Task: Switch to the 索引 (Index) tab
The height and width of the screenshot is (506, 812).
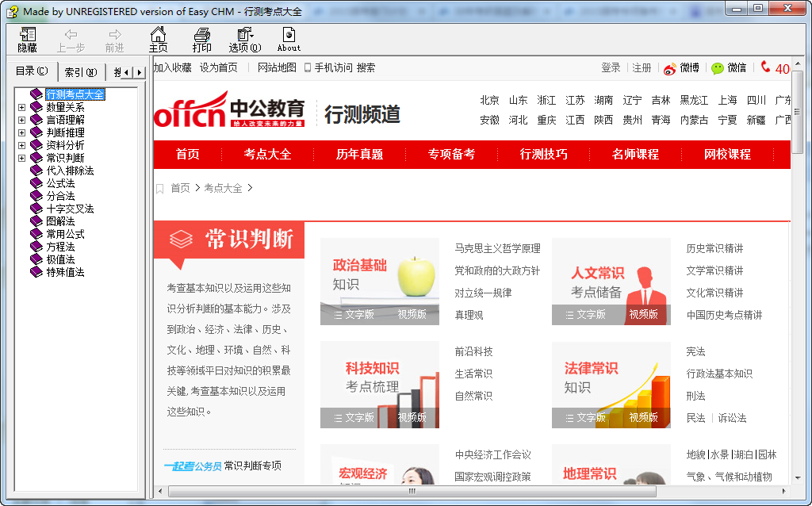Action: click(x=81, y=72)
